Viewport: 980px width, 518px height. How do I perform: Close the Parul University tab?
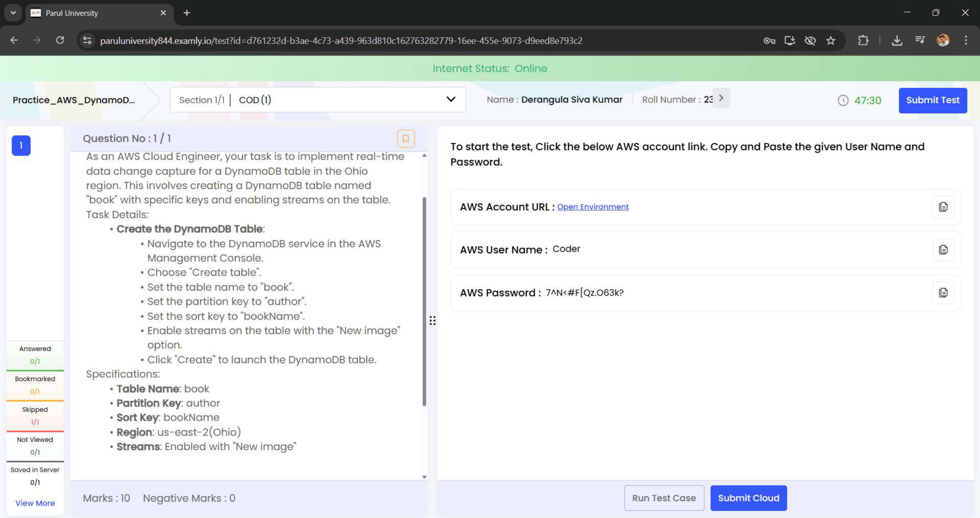(x=163, y=13)
